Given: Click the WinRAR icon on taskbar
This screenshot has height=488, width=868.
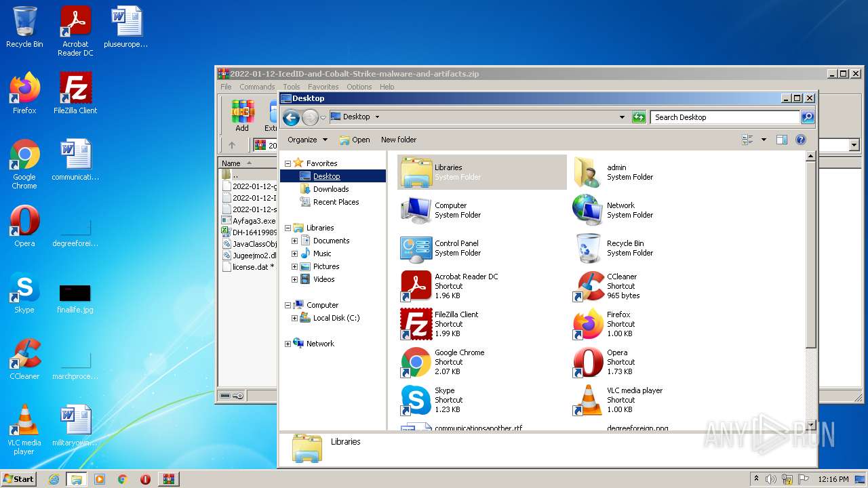Looking at the screenshot, I should 169,479.
